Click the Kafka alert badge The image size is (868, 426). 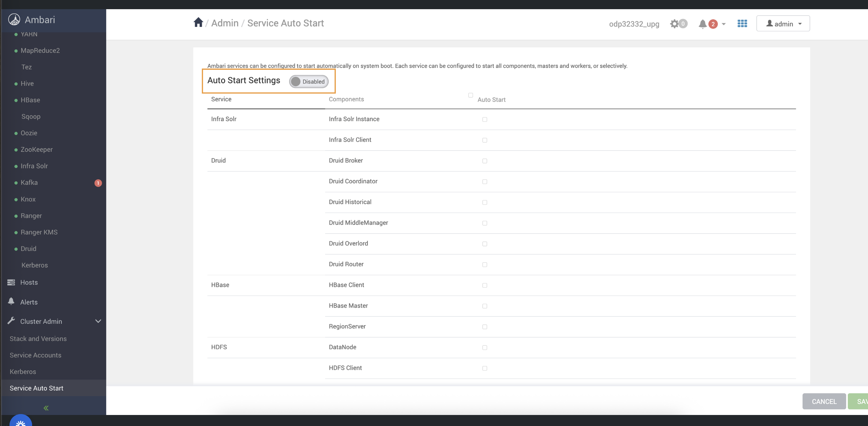98,183
